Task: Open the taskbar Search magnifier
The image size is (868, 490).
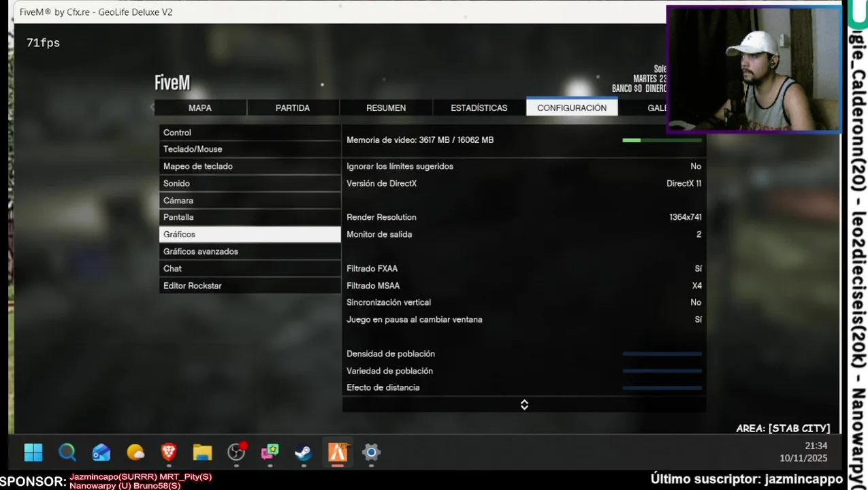Action: [x=67, y=452]
